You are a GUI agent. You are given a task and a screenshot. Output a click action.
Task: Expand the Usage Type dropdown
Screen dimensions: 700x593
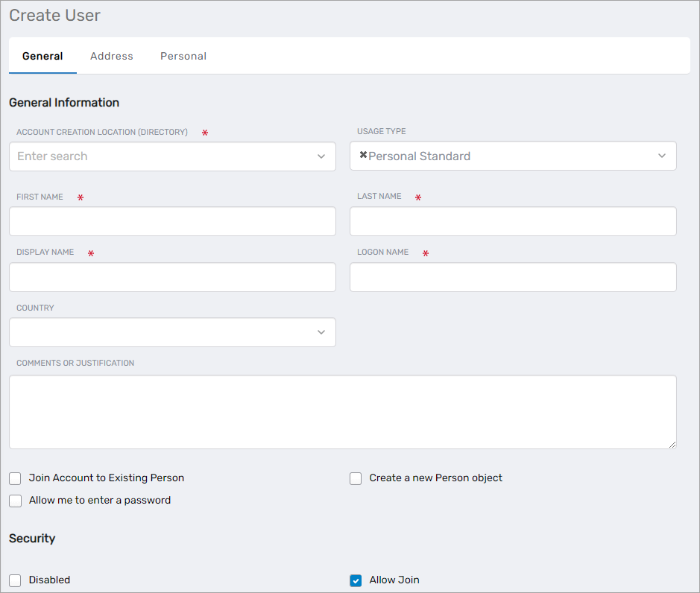point(662,156)
